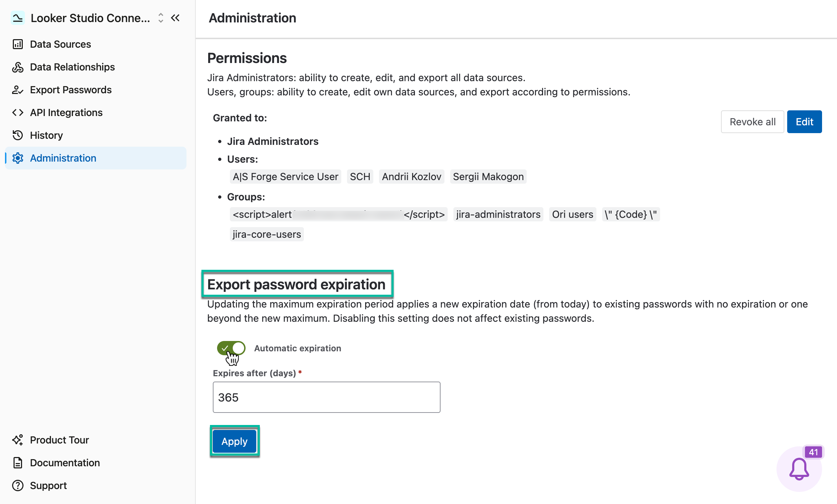The image size is (837, 504).
Task: Collapse the sidebar with double chevron
Action: pos(175,18)
